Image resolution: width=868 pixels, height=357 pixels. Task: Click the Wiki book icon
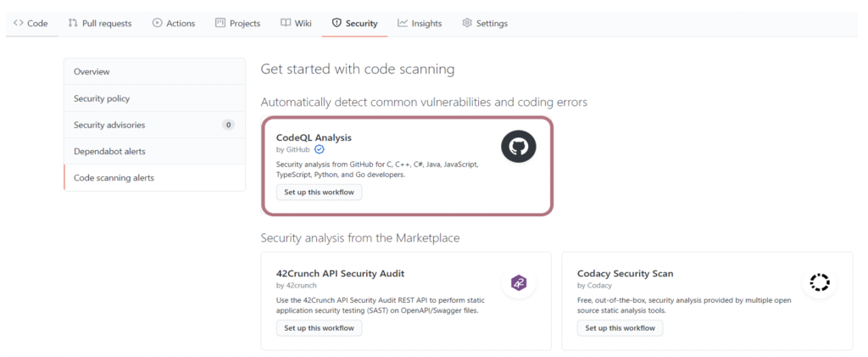point(286,23)
